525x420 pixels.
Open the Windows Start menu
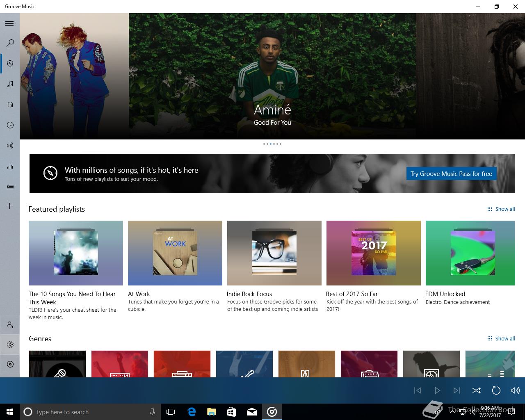tap(10, 412)
